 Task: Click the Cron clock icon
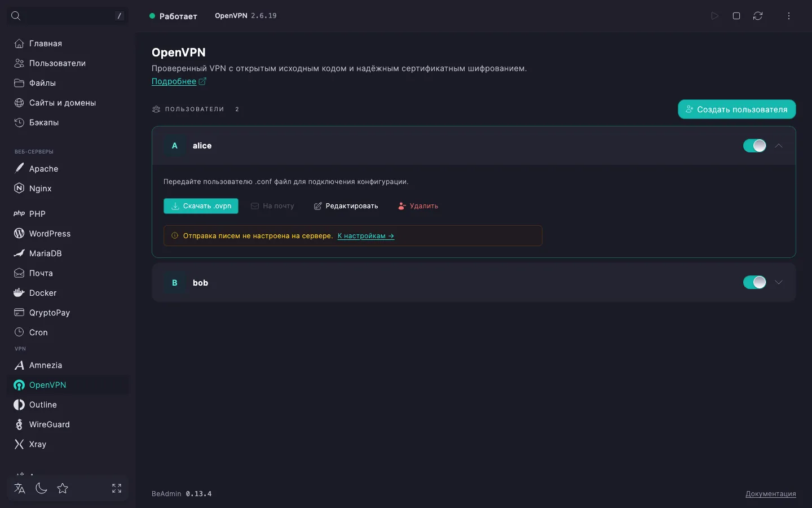[x=19, y=332]
